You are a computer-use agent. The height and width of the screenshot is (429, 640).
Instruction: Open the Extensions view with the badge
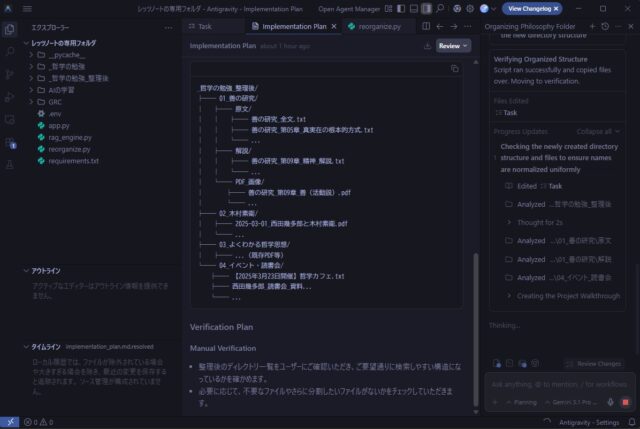pyautogui.click(x=9, y=142)
